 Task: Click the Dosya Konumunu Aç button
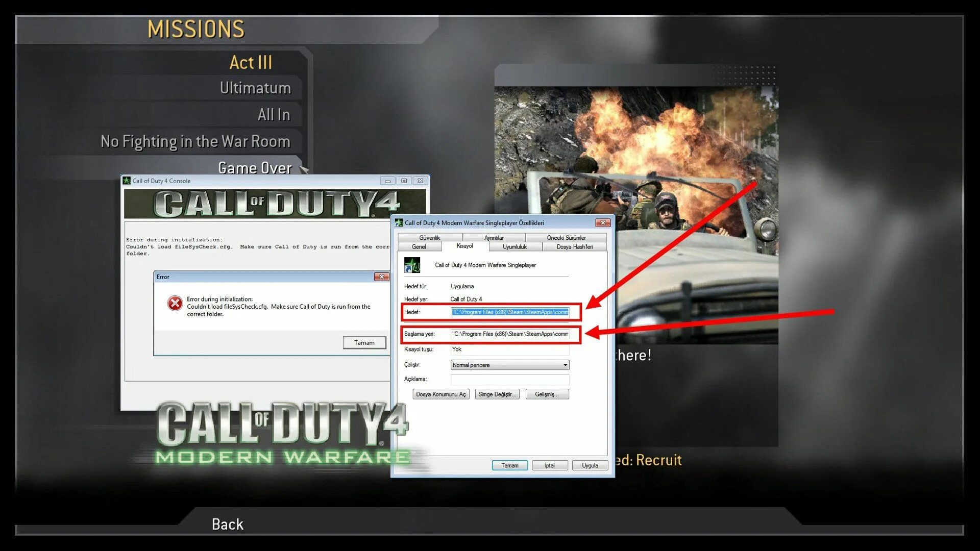click(440, 394)
